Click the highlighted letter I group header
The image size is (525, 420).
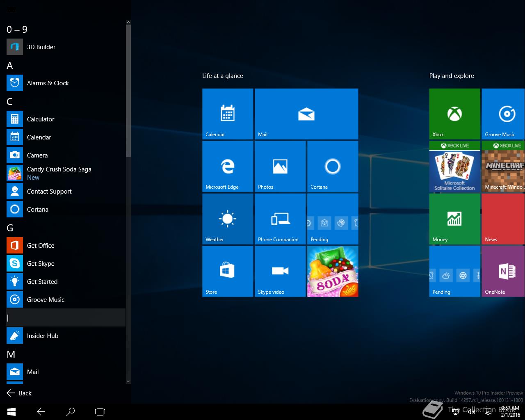tap(66, 317)
